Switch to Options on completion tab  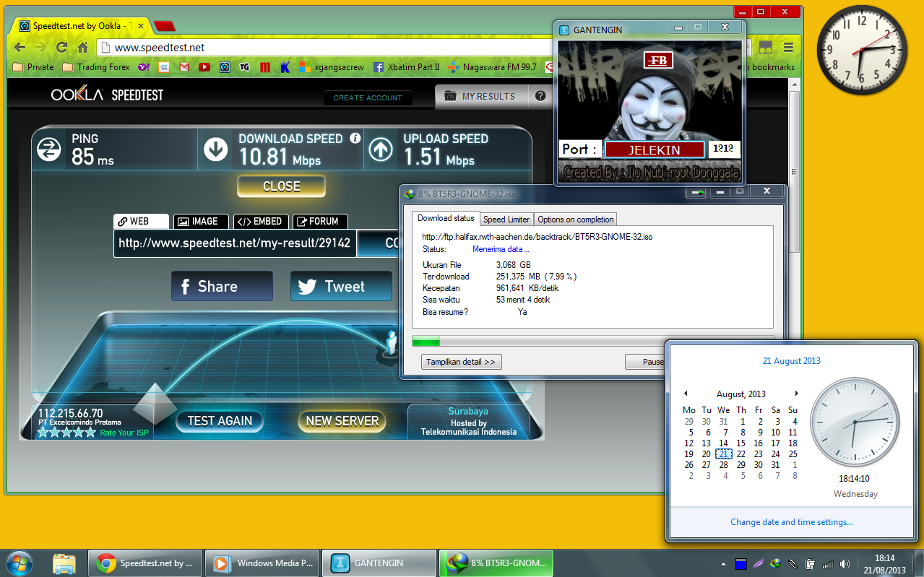pos(575,219)
